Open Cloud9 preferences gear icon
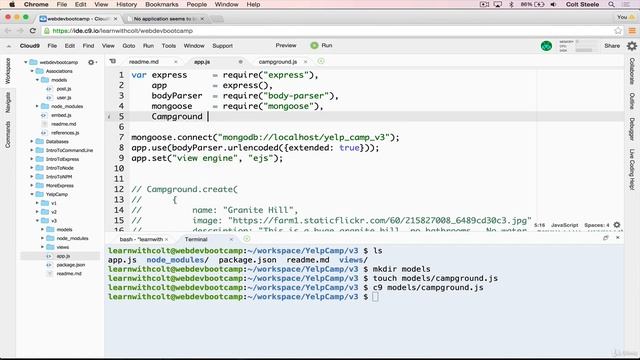 pyautogui.click(x=631, y=46)
